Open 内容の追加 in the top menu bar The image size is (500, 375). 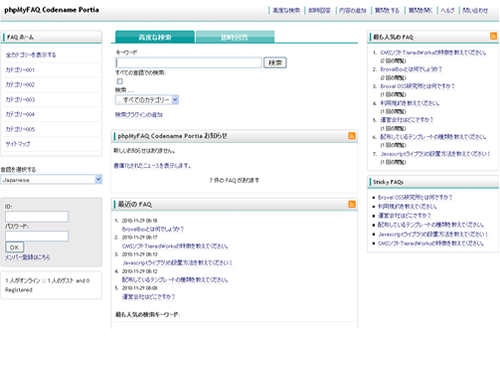click(x=353, y=11)
